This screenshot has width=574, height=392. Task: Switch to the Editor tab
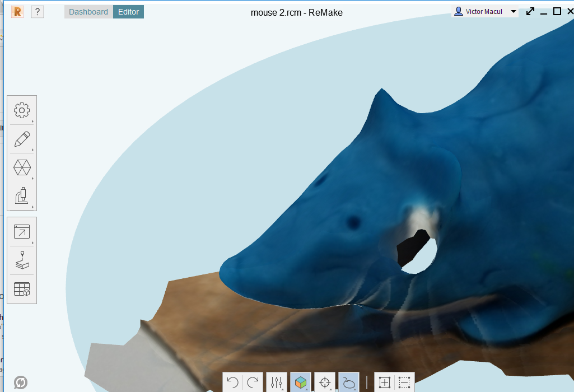128,12
